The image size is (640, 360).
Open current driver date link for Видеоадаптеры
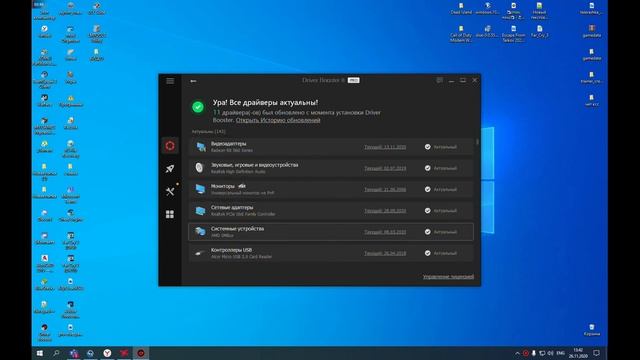click(x=385, y=147)
